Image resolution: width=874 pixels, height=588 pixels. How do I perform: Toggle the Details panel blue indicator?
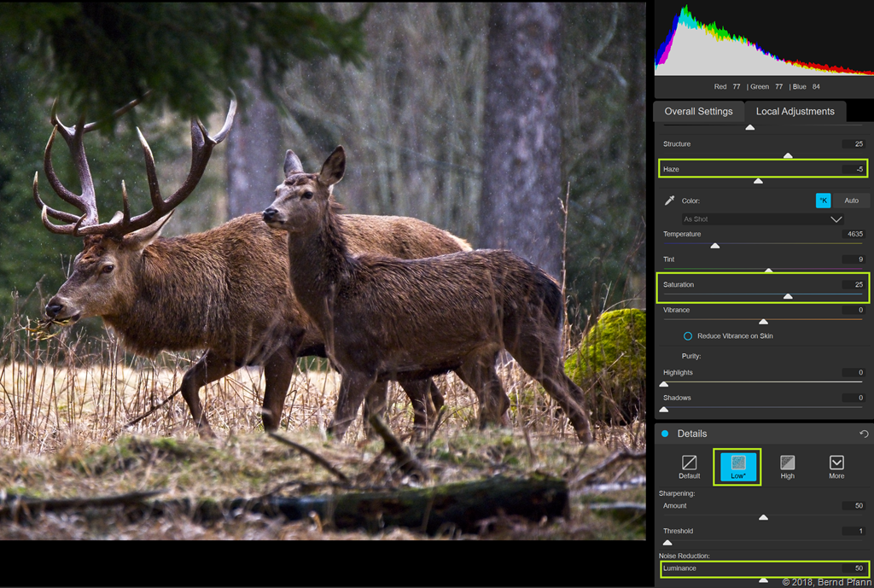coord(665,434)
